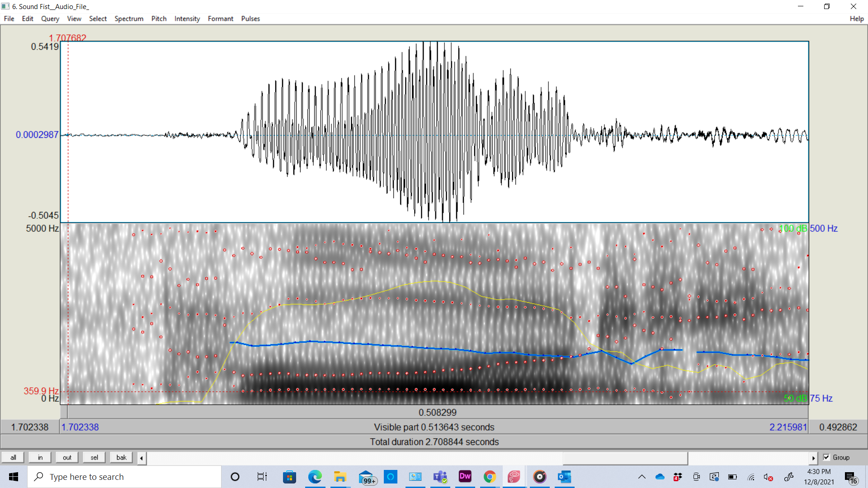Toggle the Group checkbox
The width and height of the screenshot is (868, 488).
(826, 457)
